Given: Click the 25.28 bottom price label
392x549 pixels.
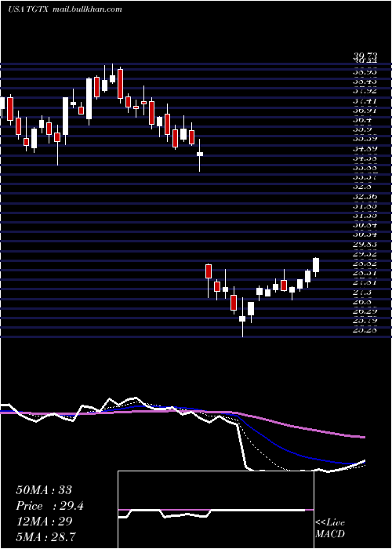Looking at the screenshot, I should [365, 330].
